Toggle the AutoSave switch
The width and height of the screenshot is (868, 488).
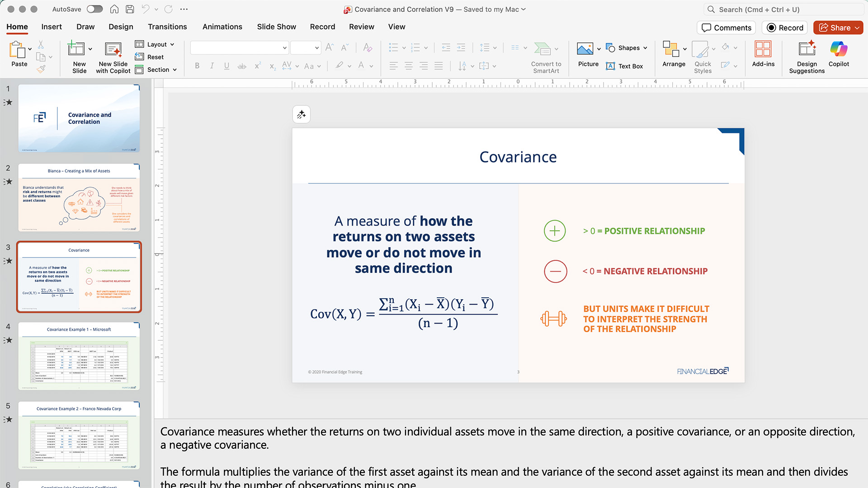[94, 9]
